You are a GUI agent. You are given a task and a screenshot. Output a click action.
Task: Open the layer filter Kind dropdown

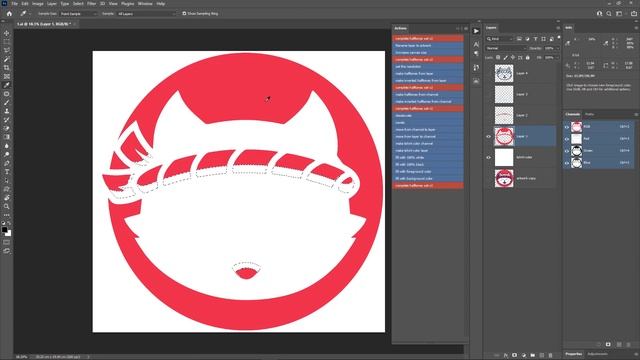click(500, 39)
